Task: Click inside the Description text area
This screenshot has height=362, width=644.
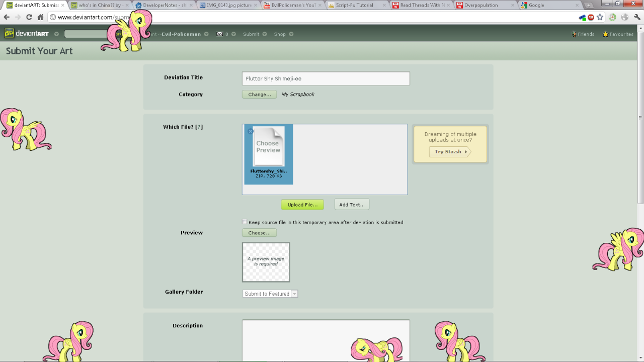Action: pyautogui.click(x=326, y=340)
